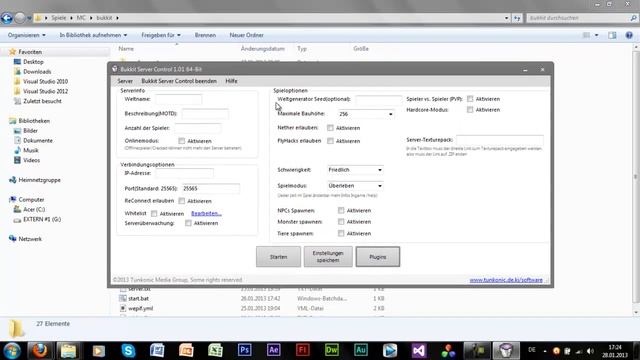
Task: Expand Freigeben für dropdown
Action: [161, 35]
